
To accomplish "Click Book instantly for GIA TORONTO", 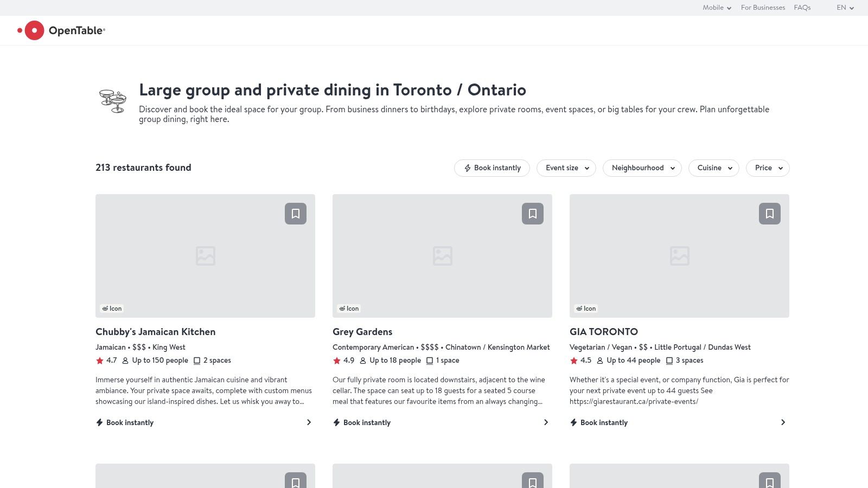I will [x=602, y=422].
